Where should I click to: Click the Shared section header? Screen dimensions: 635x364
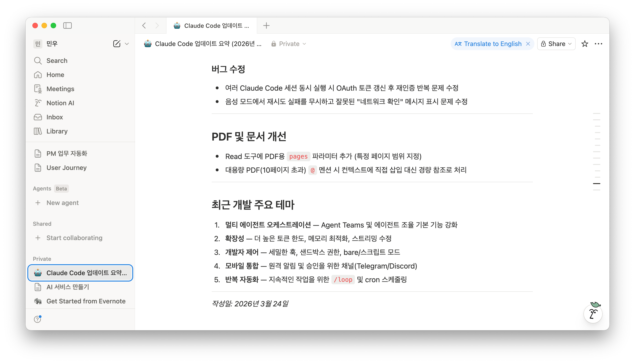[42, 224]
